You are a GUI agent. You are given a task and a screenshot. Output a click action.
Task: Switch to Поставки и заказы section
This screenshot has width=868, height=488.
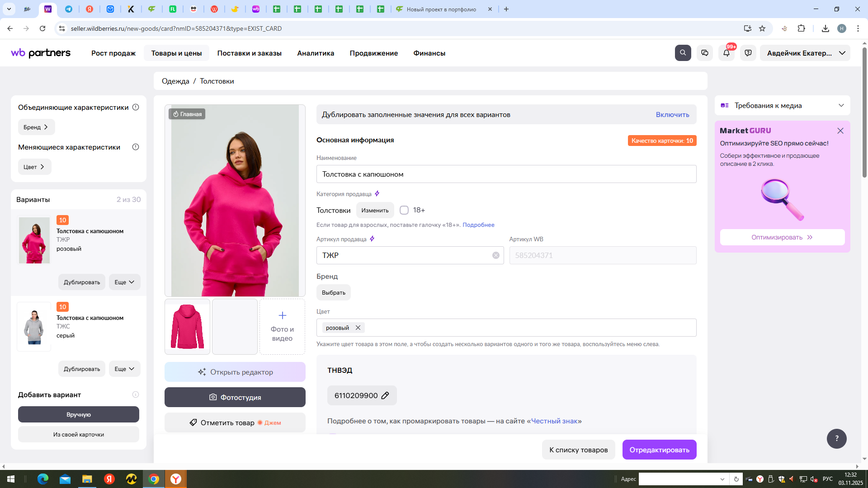[250, 53]
